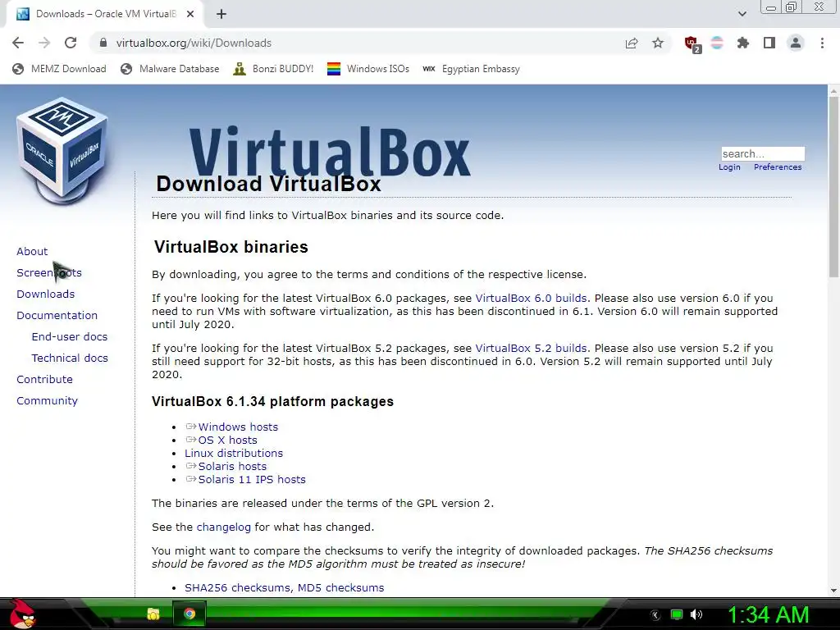Click the padlock site info icon

coord(103,43)
